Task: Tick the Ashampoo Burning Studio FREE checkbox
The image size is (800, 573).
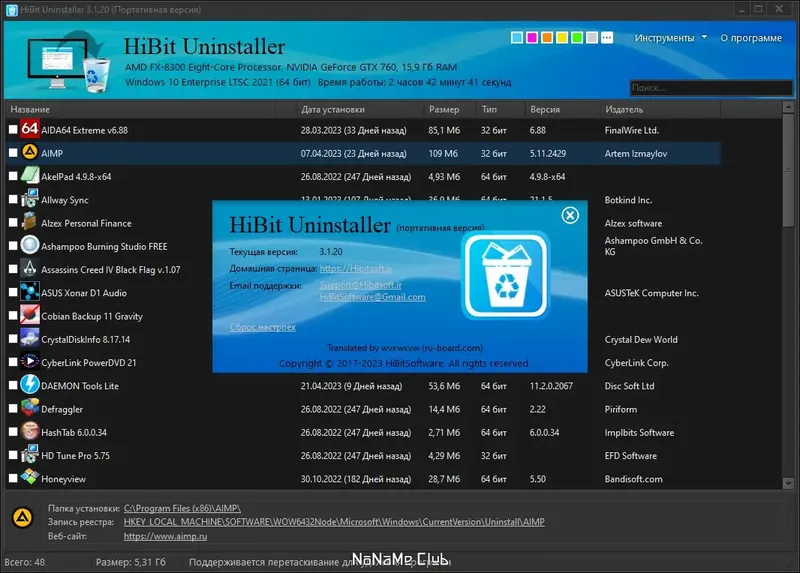Action: point(13,245)
